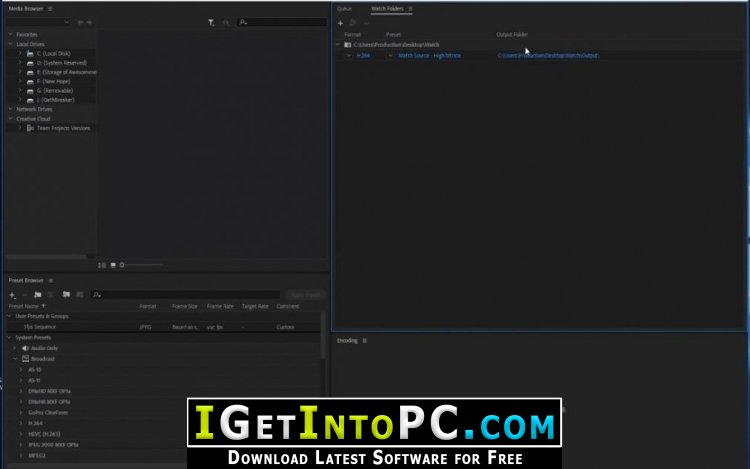Switch to the Queue tab
Viewport: 750px width, 469px height.
[344, 8]
